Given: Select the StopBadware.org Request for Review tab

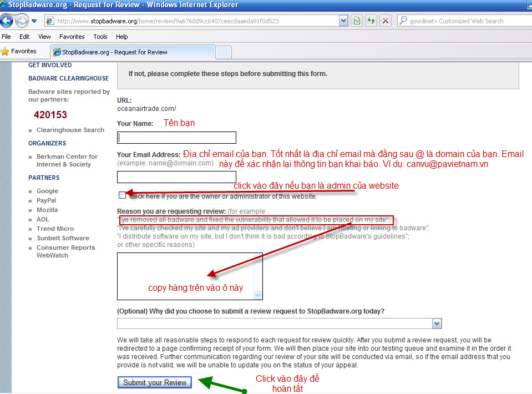Looking at the screenshot, I should [133, 52].
